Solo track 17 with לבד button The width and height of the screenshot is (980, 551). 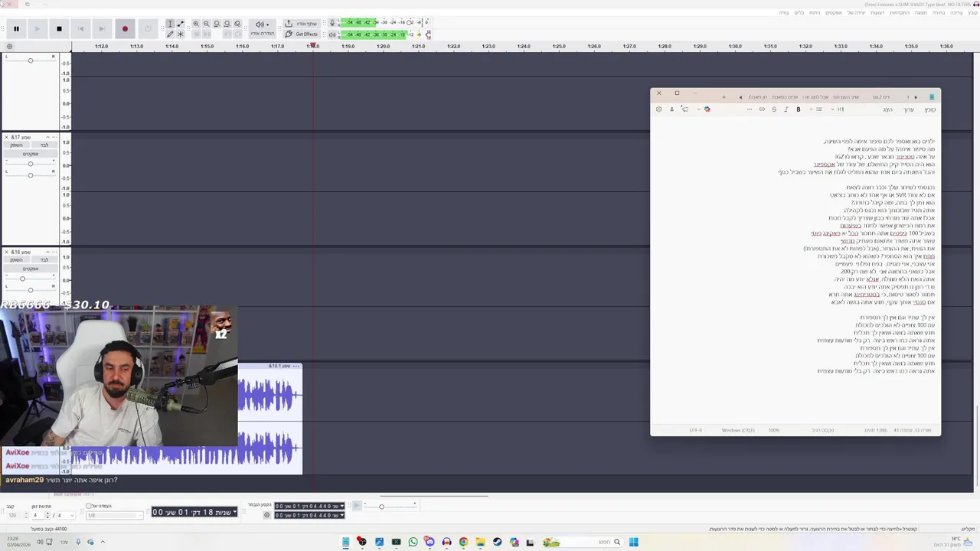44,145
